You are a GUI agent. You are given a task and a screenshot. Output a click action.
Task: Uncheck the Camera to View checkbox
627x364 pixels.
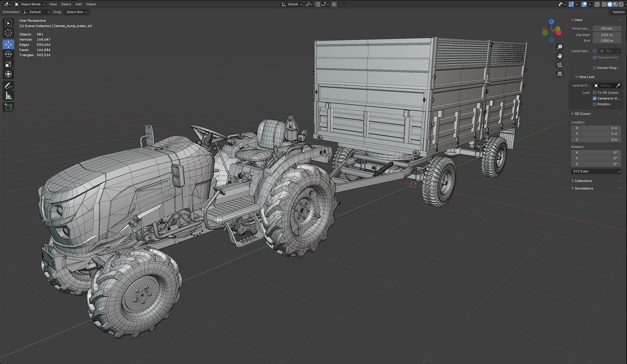[x=595, y=99]
